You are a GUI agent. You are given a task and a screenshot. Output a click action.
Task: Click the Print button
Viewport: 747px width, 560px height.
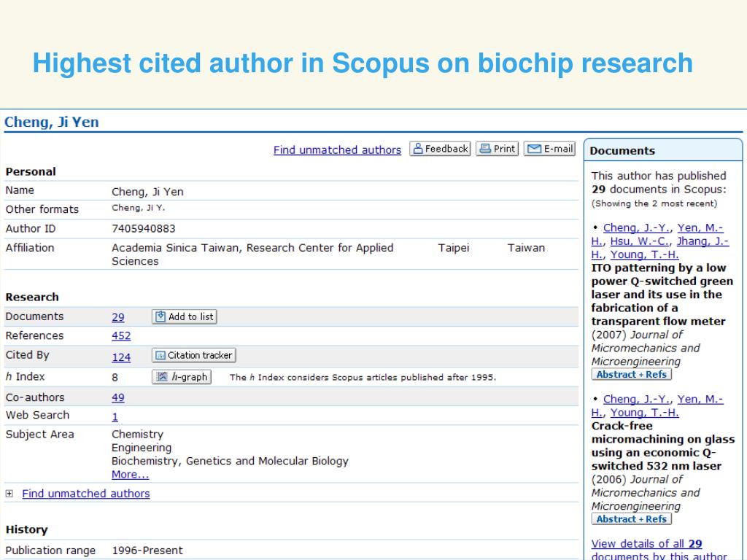click(498, 149)
